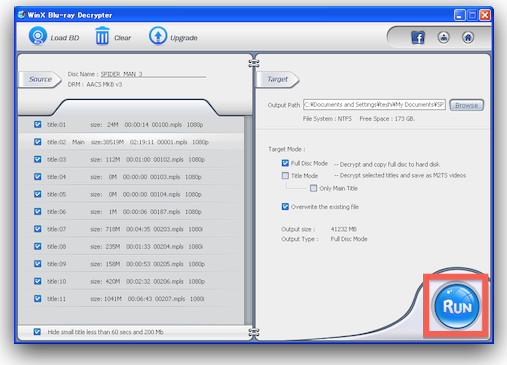Screen dimensions: 507x365
Task: Select the Target tab label
Action: click(277, 79)
